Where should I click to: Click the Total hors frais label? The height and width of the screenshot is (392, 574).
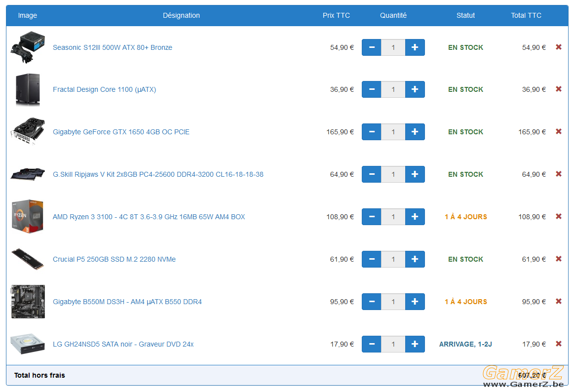point(39,375)
